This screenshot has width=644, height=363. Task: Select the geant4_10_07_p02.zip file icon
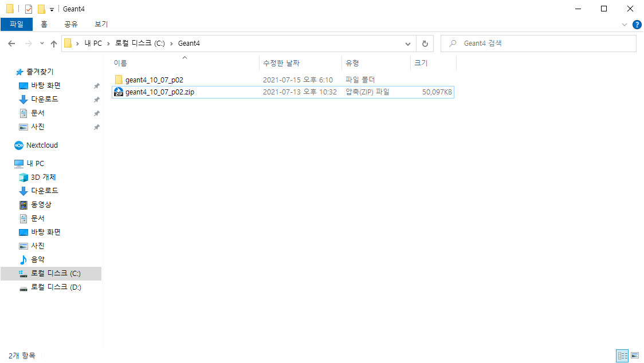click(x=119, y=92)
